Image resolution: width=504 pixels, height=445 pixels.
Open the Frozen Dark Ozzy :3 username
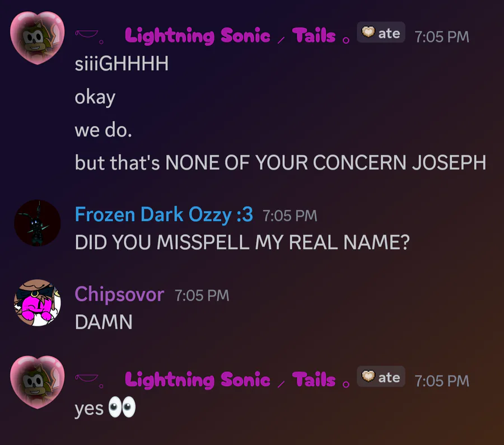(164, 214)
